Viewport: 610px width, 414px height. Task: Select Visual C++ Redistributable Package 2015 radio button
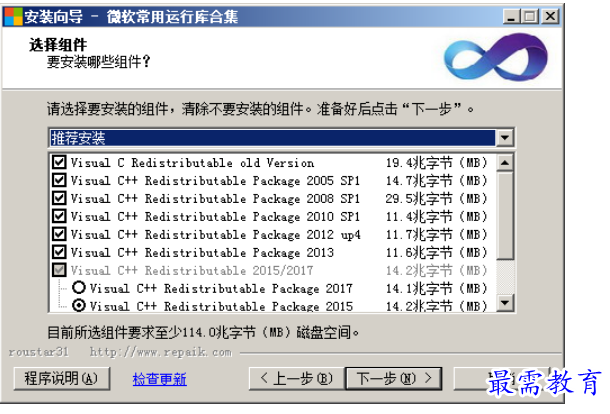79,306
